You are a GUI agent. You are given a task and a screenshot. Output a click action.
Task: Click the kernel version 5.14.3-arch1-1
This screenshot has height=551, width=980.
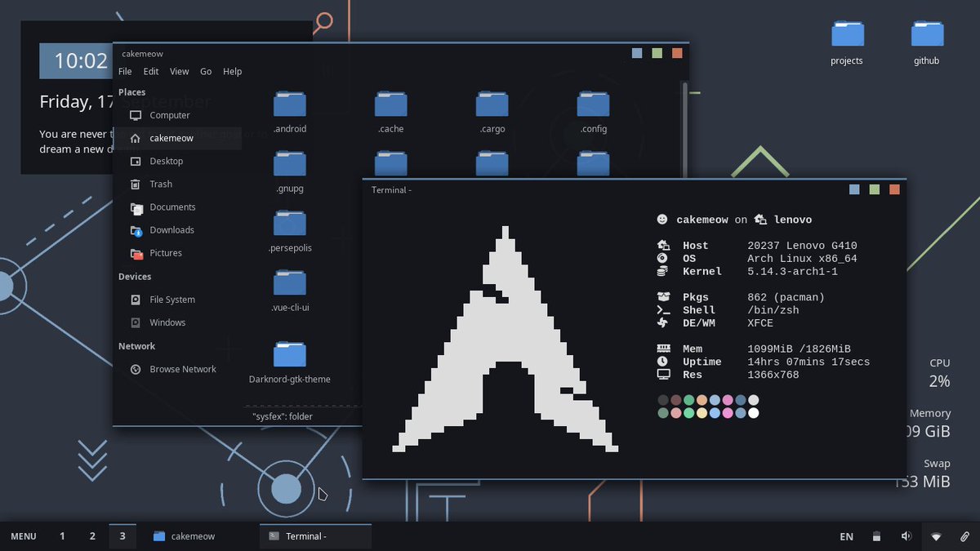coord(792,272)
